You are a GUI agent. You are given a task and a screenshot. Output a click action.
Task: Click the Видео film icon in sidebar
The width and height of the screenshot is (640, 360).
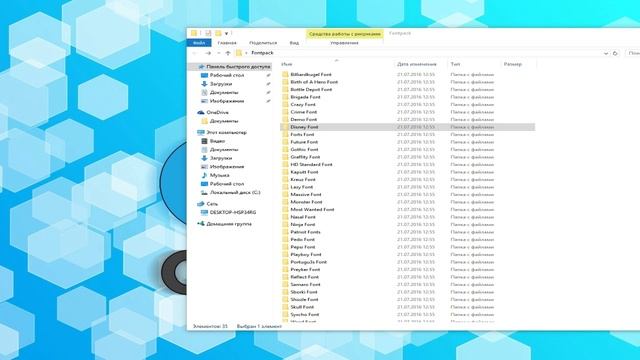(x=204, y=141)
